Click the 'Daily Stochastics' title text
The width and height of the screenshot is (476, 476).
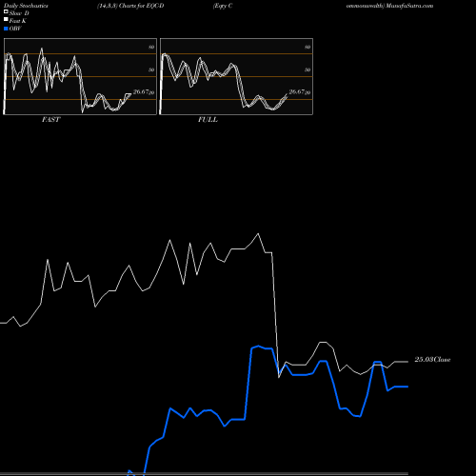(x=26, y=6)
